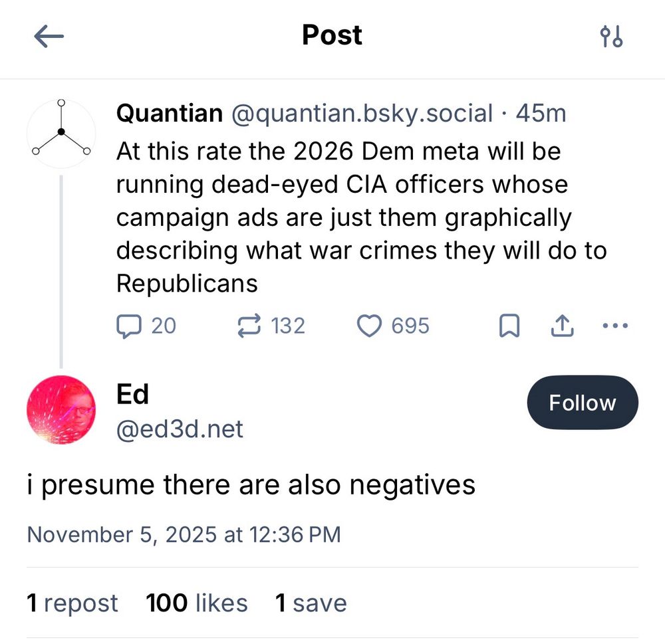Select the Post header tab
Viewport: 665px width, 644px height.
click(332, 36)
